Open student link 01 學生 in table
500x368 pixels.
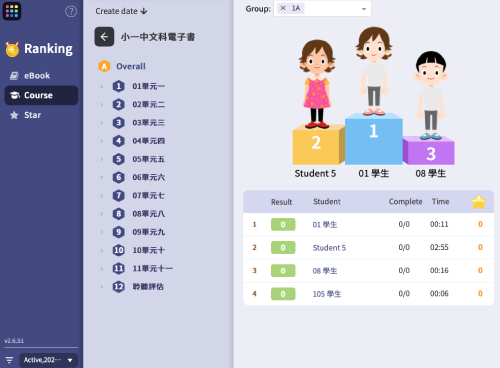pyautogui.click(x=325, y=225)
